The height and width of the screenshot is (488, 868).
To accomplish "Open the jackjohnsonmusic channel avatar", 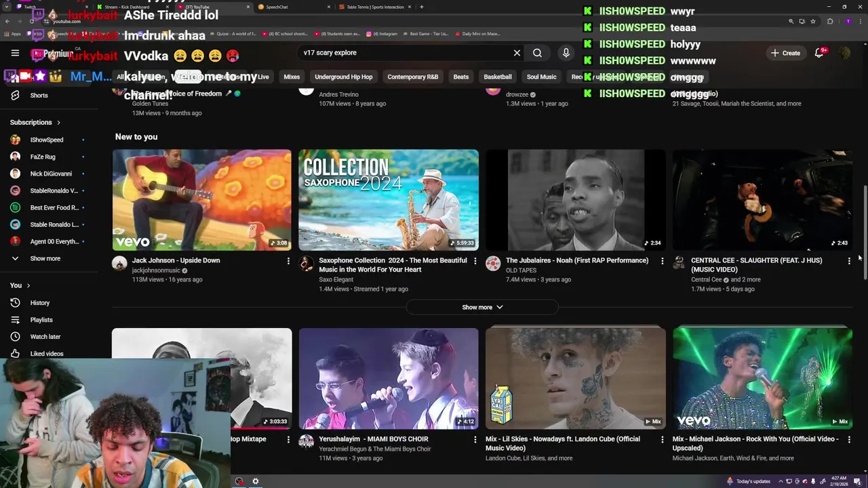I will click(x=119, y=264).
